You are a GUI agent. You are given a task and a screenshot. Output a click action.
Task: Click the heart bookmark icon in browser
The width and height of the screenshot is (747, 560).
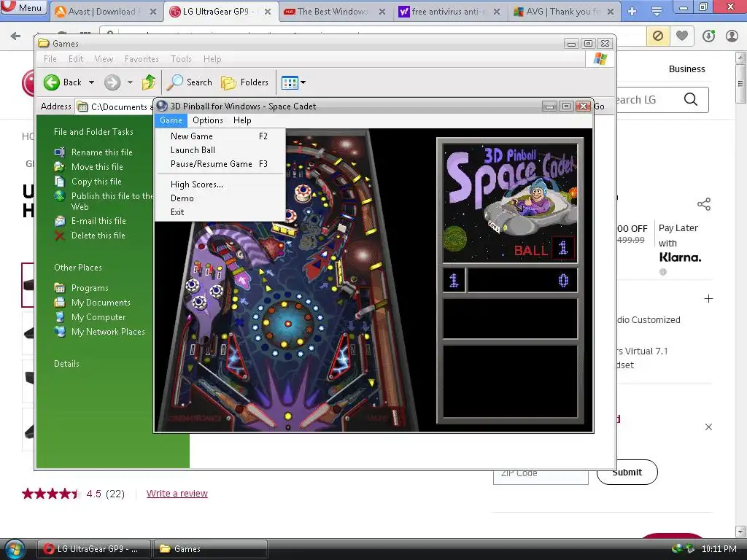coord(682,36)
